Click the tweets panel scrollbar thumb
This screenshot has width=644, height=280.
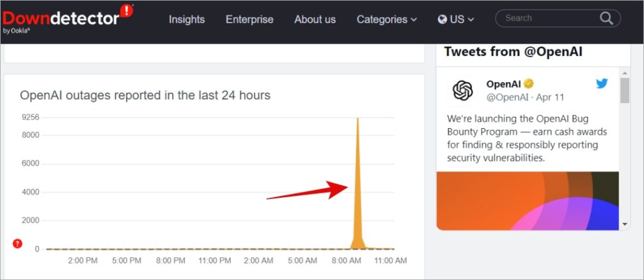pos(625,90)
